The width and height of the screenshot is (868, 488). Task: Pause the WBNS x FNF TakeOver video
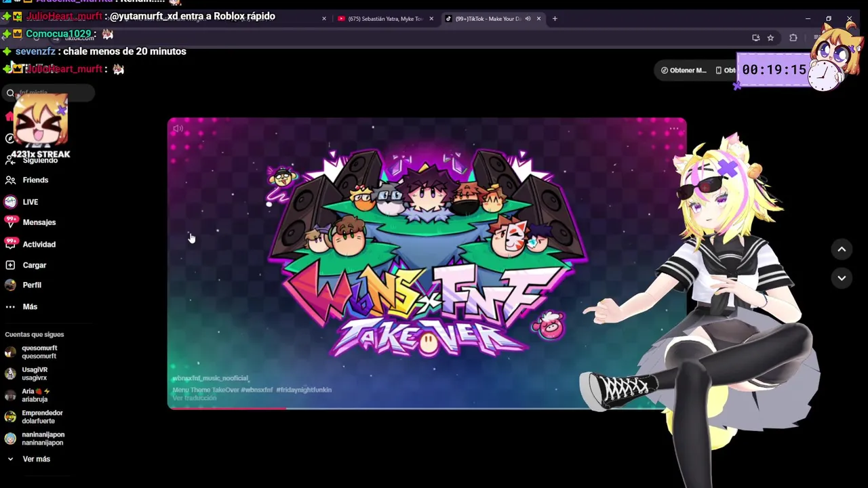427,264
